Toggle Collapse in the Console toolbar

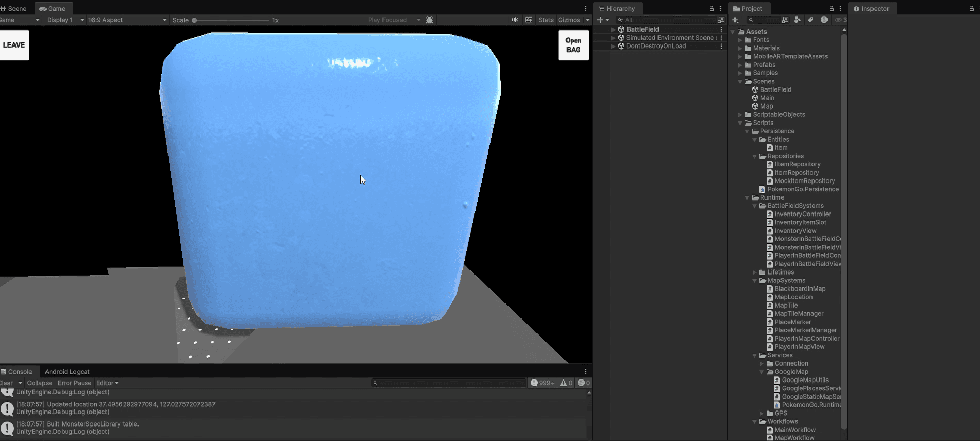40,383
